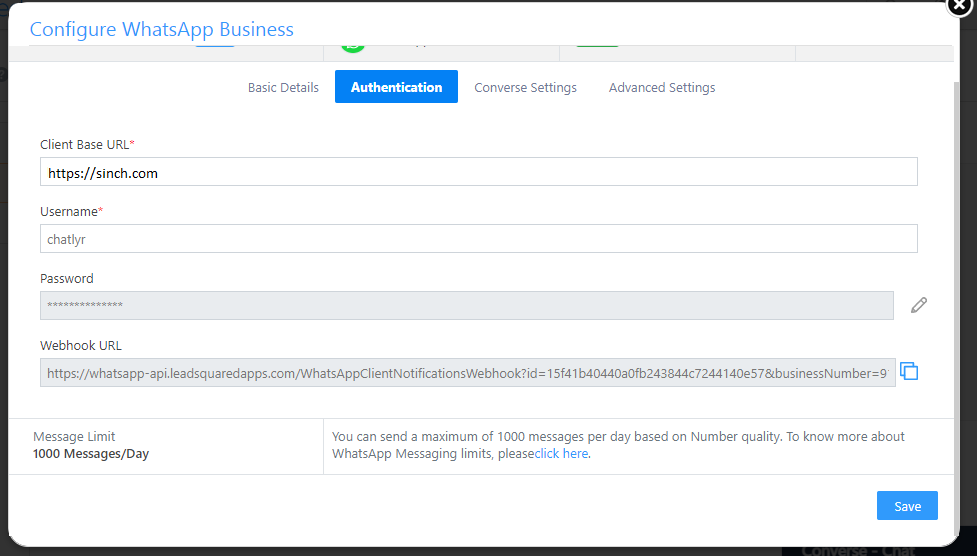The height and width of the screenshot is (556, 977).
Task: Click the Client Base URL input field
Action: (x=478, y=172)
